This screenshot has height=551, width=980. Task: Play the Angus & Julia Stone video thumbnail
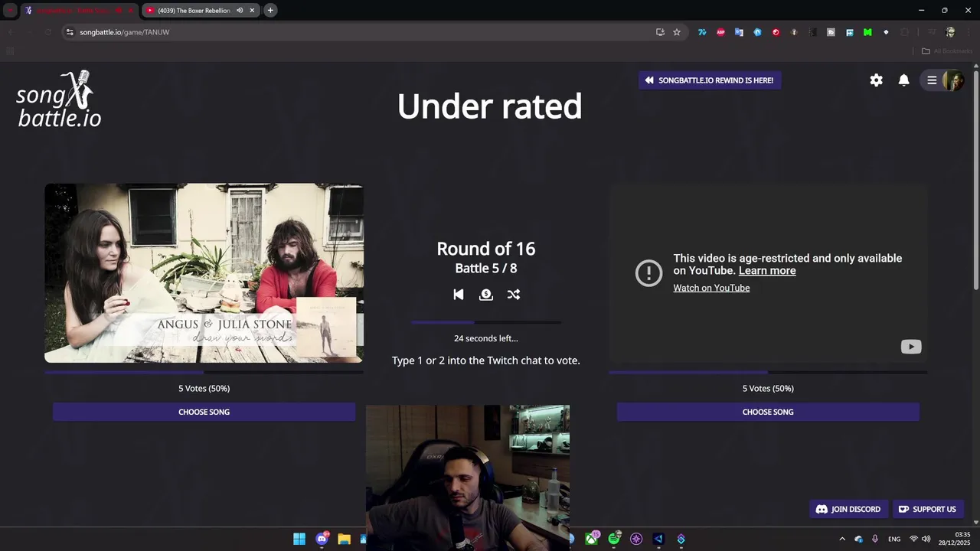pos(204,272)
